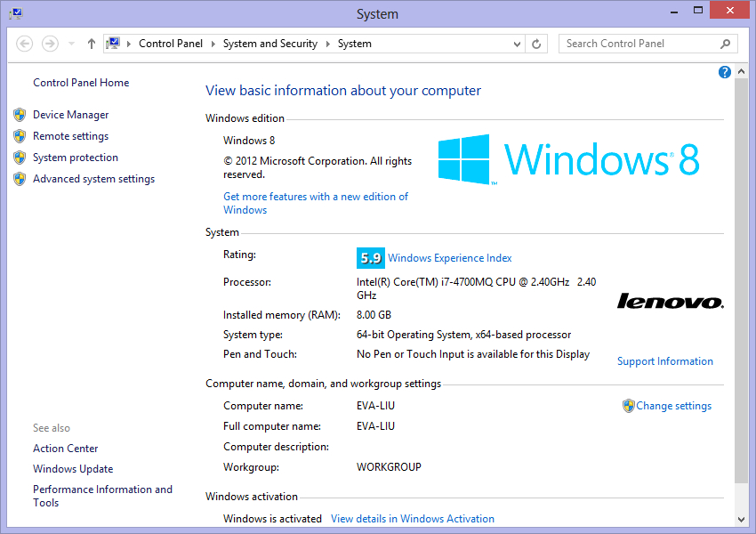This screenshot has width=756, height=534.
Task: Click the vertical scrollbar thumb
Action: [x=741, y=280]
